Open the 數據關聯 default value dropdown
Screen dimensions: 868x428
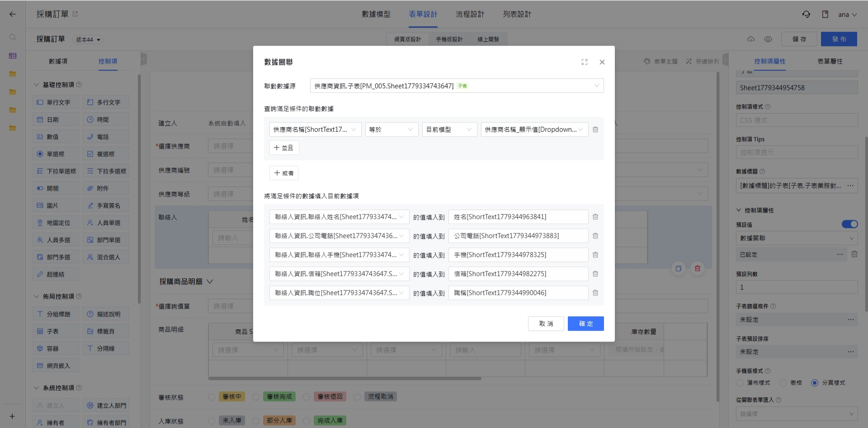[797, 238]
